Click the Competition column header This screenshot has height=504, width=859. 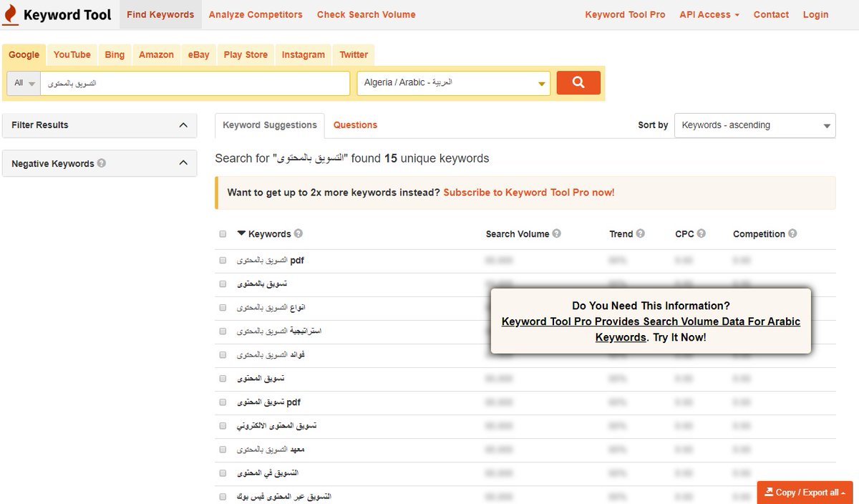coord(759,234)
